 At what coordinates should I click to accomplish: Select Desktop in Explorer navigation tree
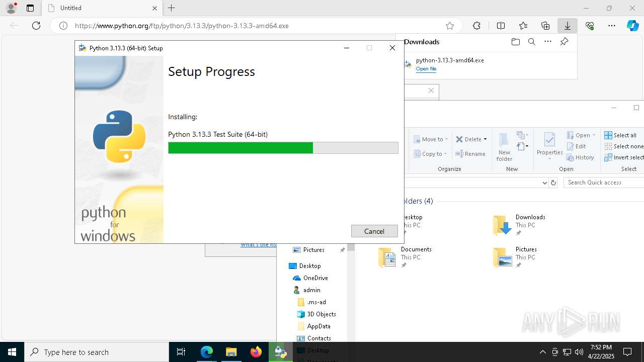tap(310, 266)
